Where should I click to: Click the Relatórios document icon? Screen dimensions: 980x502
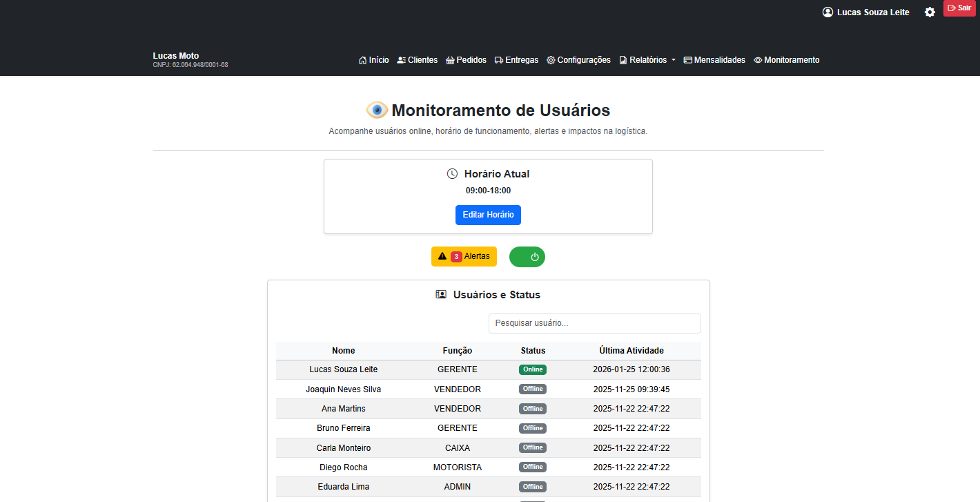(x=623, y=60)
